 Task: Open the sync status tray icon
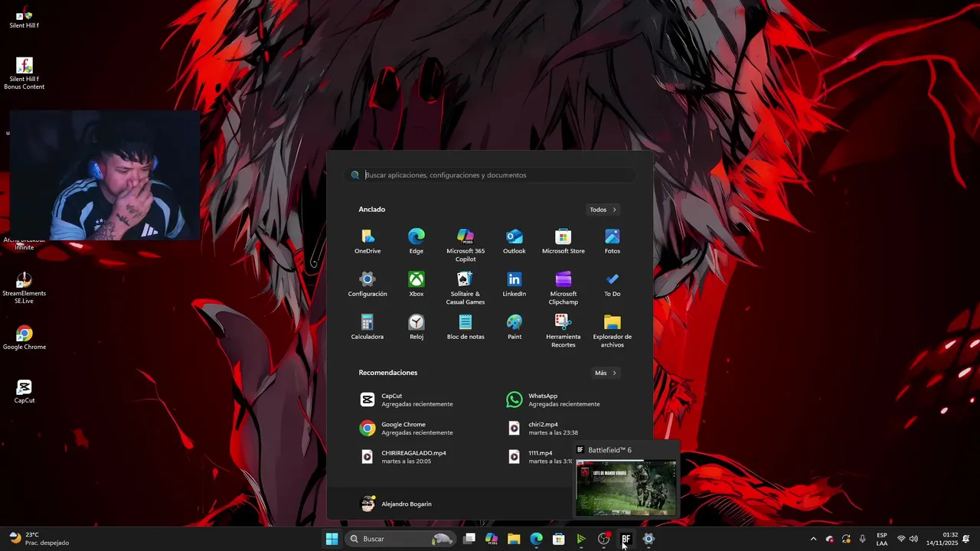coord(846,539)
